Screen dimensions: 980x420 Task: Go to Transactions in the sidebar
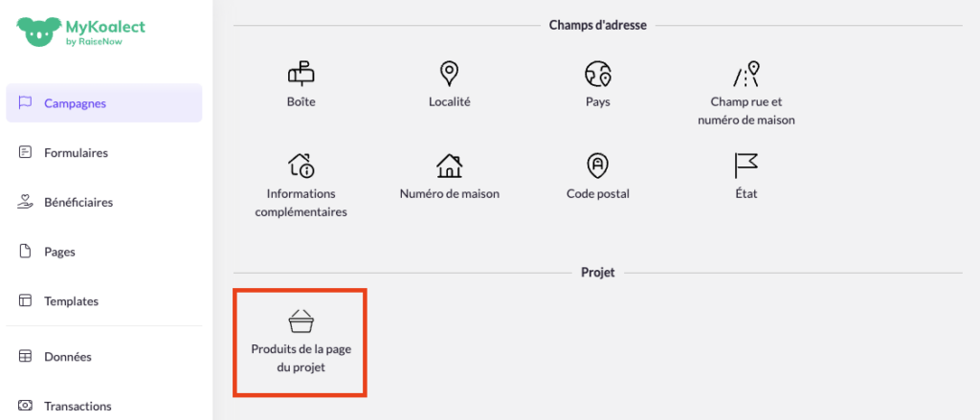78,406
